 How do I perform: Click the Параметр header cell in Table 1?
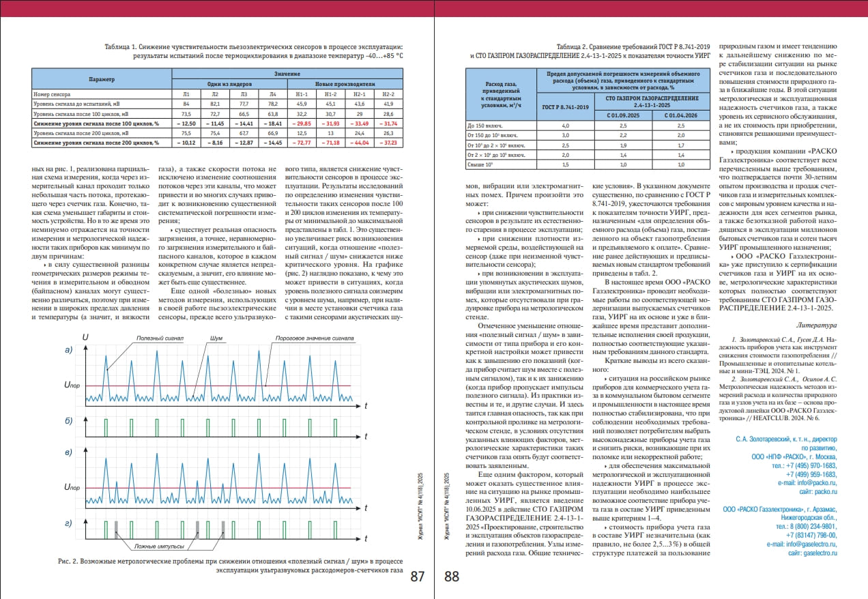(101, 80)
